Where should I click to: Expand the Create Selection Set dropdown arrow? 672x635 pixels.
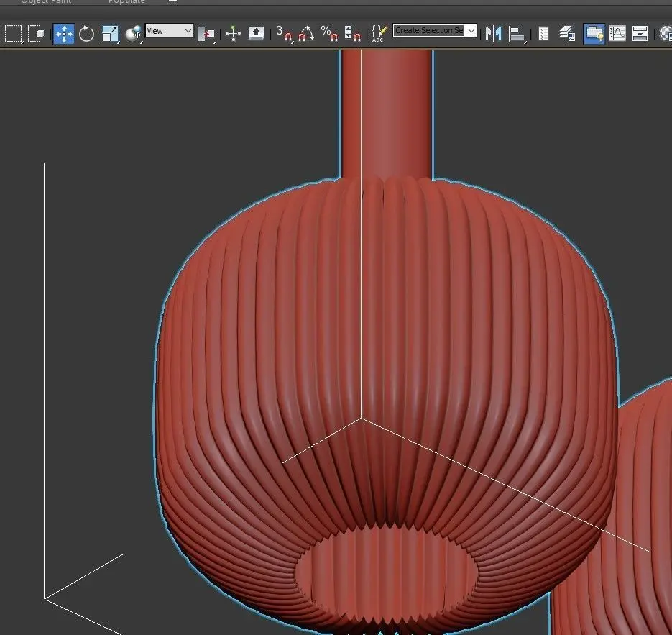point(471,30)
